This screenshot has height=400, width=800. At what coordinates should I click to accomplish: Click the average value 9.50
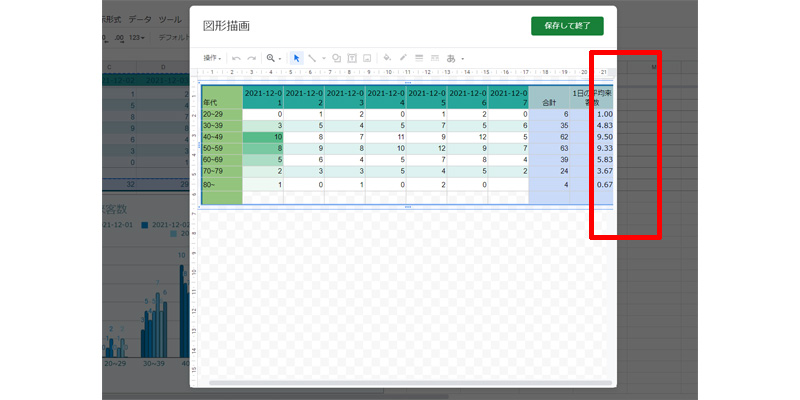click(605, 137)
